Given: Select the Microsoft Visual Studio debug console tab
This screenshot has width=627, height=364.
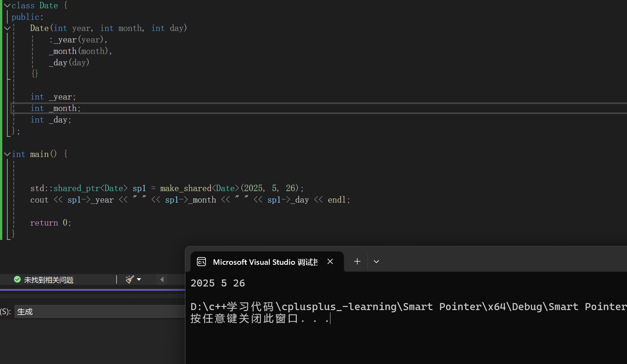Looking at the screenshot, I should [265, 262].
